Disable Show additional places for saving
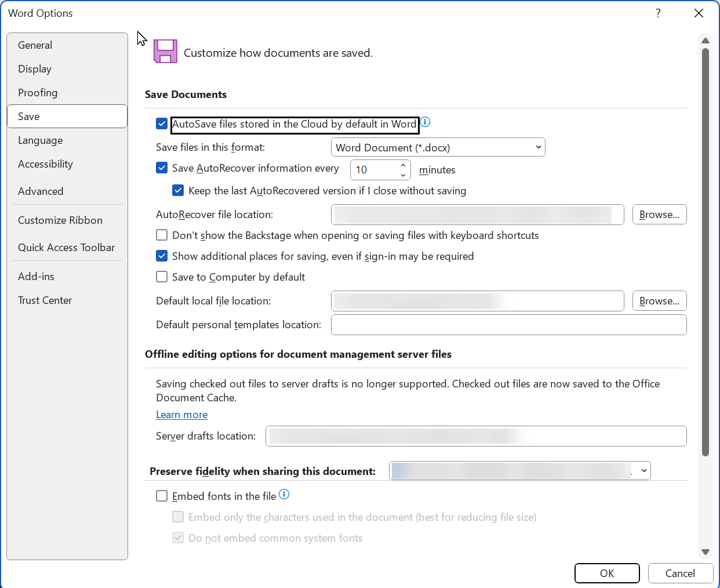720x588 pixels. [x=161, y=256]
